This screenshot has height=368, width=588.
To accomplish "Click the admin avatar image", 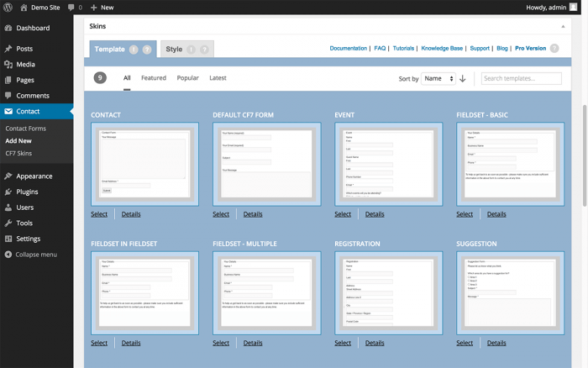I will coord(573,7).
